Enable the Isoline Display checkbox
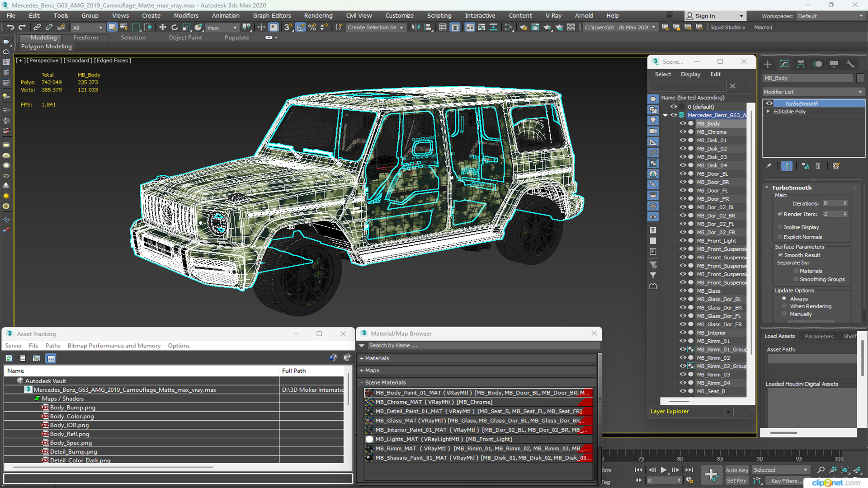The height and width of the screenshot is (488, 868). (780, 227)
